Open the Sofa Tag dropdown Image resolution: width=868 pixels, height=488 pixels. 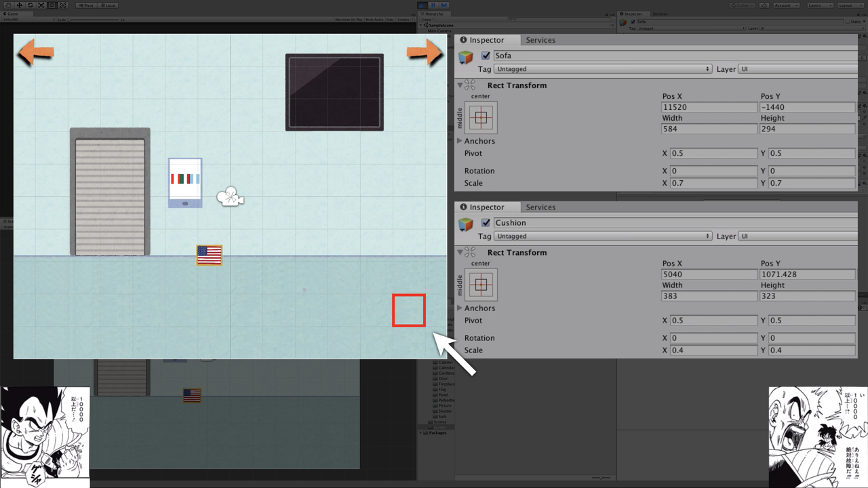click(603, 69)
